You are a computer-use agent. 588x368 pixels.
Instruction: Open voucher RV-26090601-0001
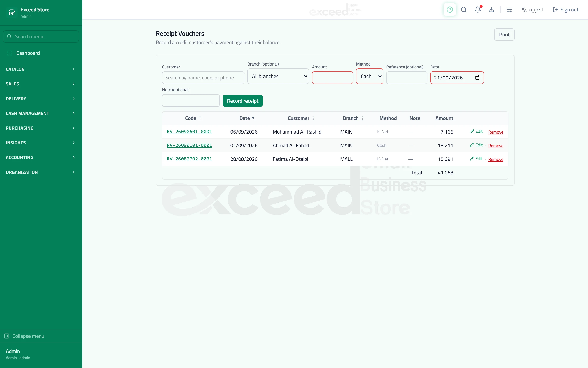pyautogui.click(x=189, y=132)
